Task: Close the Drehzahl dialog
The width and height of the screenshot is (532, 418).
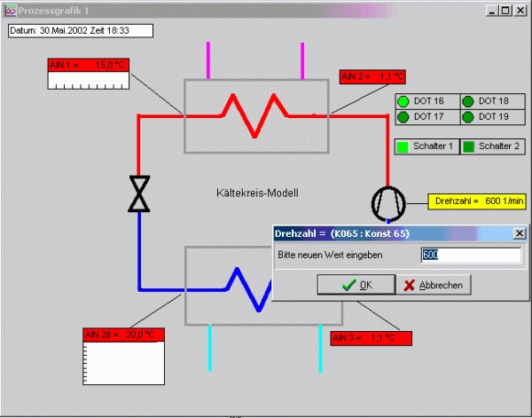Action: [x=520, y=233]
